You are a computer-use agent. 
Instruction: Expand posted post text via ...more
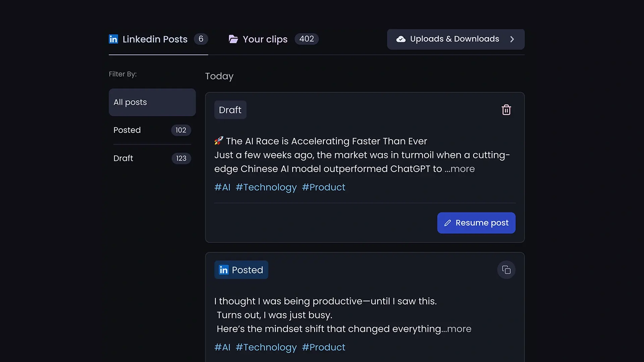coord(457,329)
